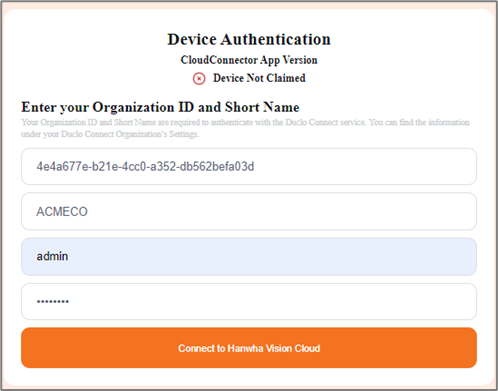Focus the masked password field
Image resolution: width=498 pixels, height=391 pixels.
[249, 301]
